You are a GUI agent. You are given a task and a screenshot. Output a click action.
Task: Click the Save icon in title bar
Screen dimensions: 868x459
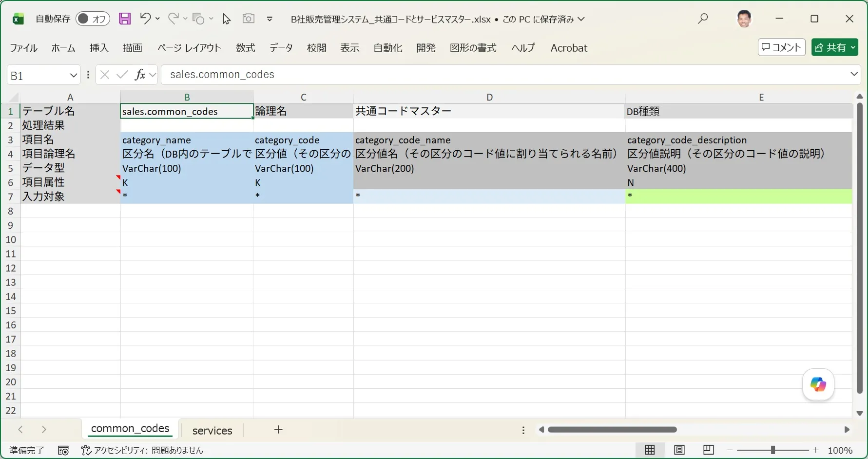coord(125,19)
